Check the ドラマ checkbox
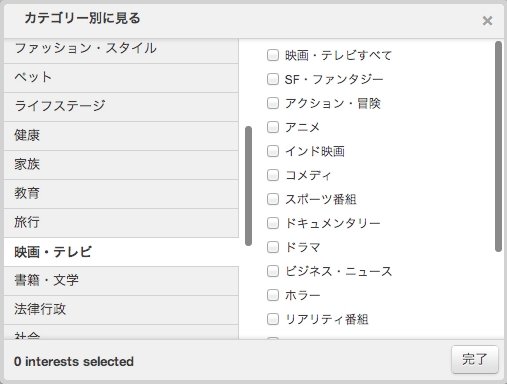This screenshot has width=507, height=384. coord(273,247)
